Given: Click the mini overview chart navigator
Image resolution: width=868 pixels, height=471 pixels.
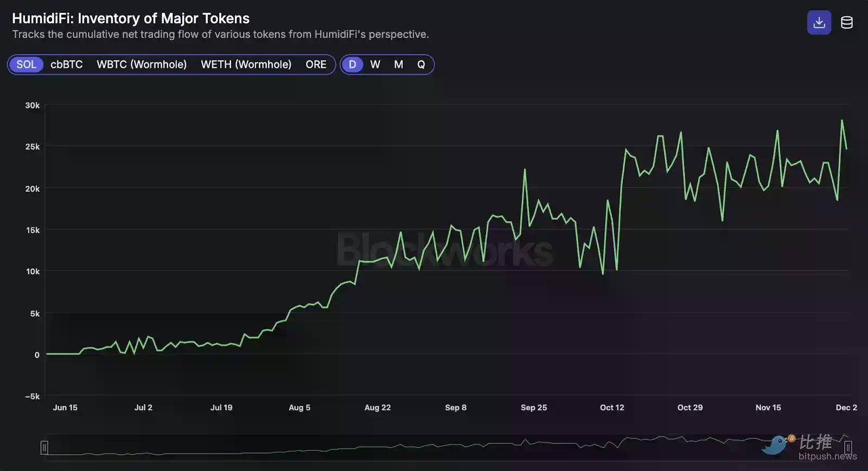Looking at the screenshot, I should [x=446, y=447].
